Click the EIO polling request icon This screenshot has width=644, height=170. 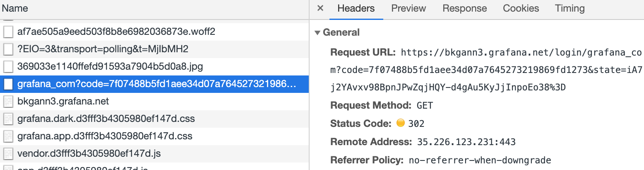pos(8,49)
